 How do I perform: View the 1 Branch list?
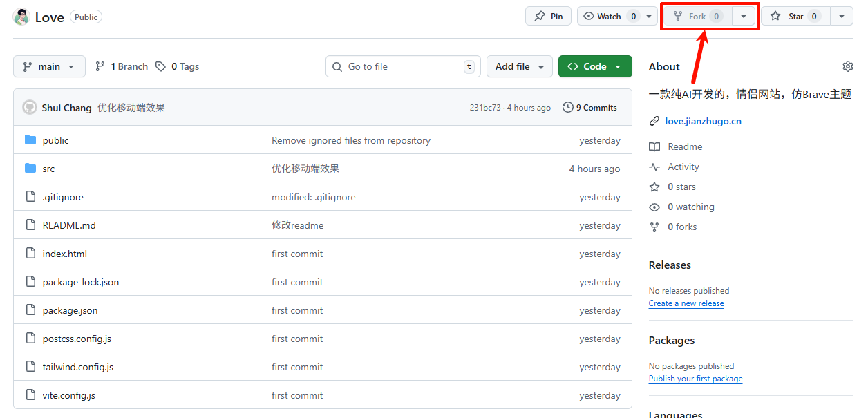pos(122,66)
